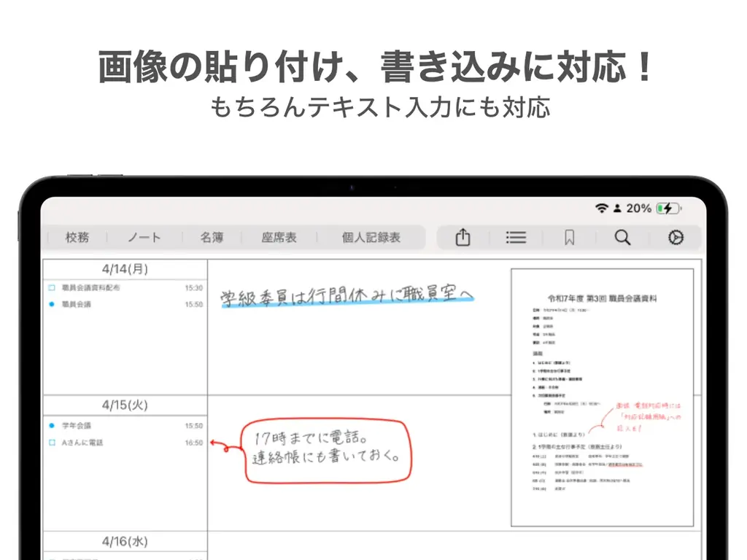Click the 20% battery percentage indicator
Image resolution: width=747 pixels, height=560 pixels.
(639, 208)
